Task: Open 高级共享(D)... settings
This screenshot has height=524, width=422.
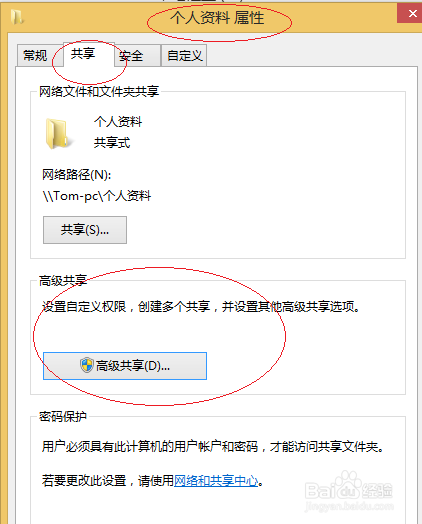Action: pyautogui.click(x=125, y=366)
